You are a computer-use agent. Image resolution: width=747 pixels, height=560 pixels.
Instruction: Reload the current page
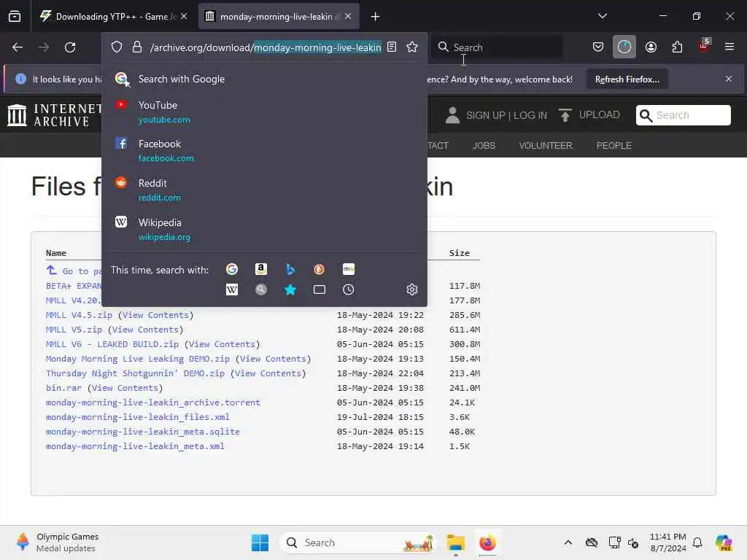[70, 47]
